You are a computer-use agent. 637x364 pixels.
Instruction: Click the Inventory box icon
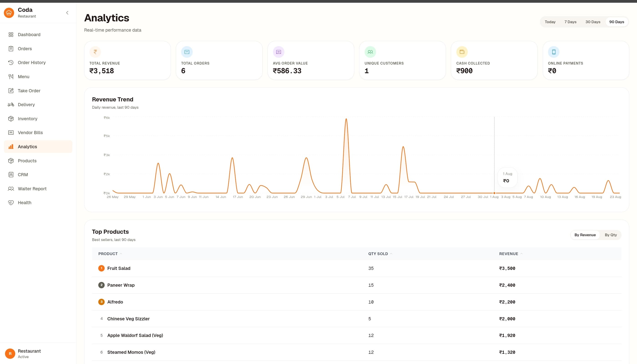point(11,118)
